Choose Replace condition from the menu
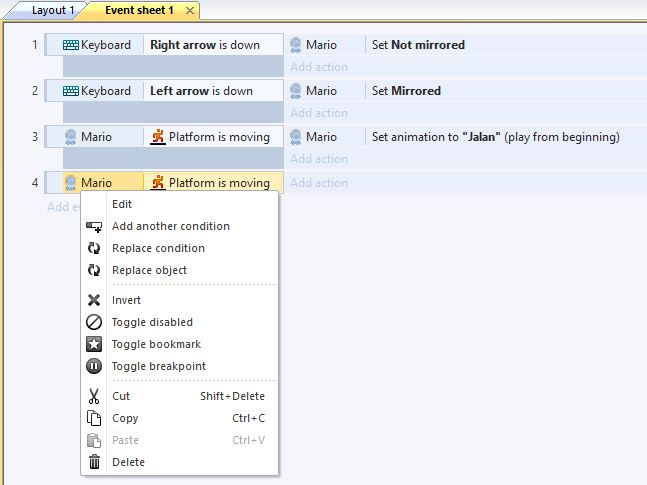Image resolution: width=647 pixels, height=485 pixels. click(158, 248)
